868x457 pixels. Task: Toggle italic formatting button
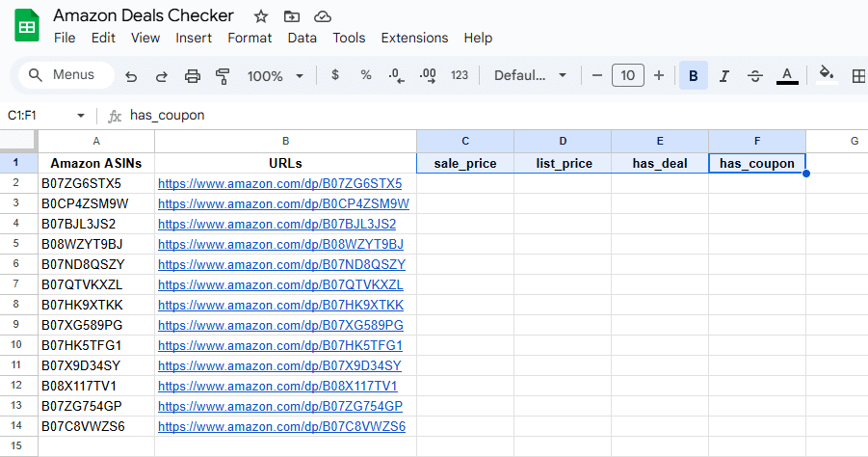(x=724, y=75)
